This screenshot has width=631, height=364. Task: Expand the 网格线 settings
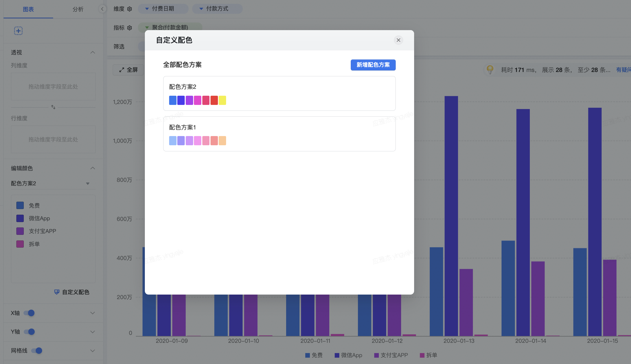click(x=93, y=351)
